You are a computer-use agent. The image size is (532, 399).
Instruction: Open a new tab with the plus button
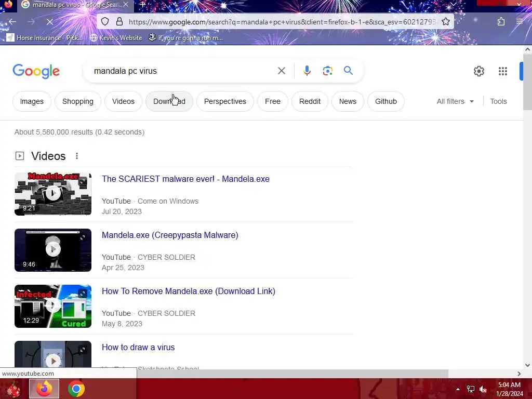click(142, 5)
